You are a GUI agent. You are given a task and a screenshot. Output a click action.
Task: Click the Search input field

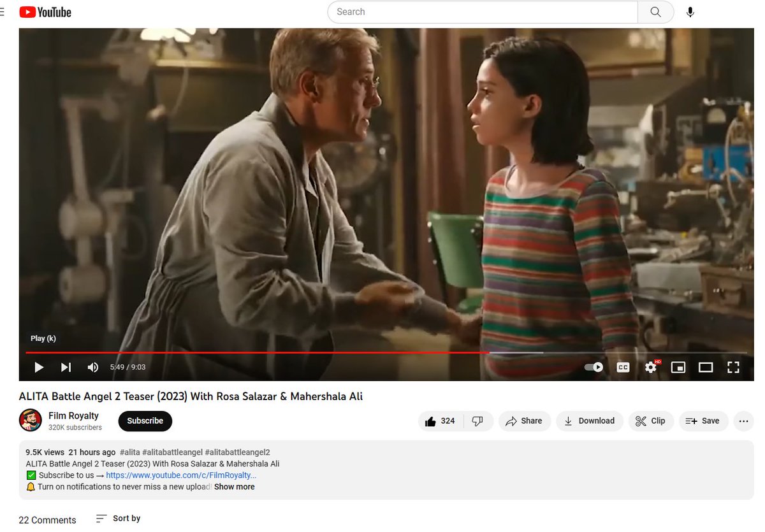coord(483,12)
